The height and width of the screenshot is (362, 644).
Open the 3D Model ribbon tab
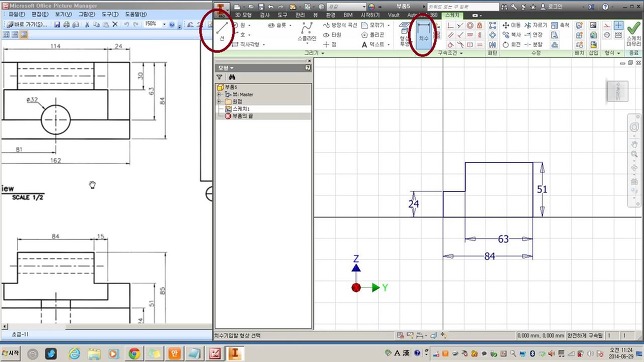point(243,15)
